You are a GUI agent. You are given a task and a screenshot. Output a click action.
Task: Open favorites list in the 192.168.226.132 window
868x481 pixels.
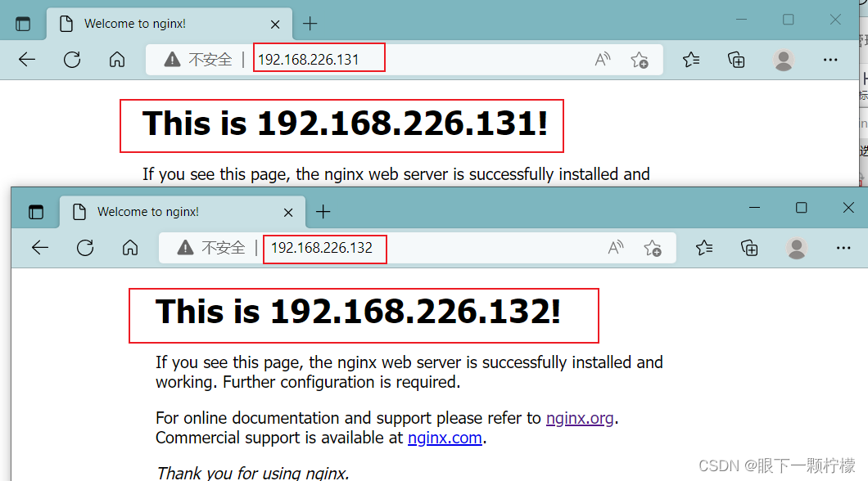[704, 247]
